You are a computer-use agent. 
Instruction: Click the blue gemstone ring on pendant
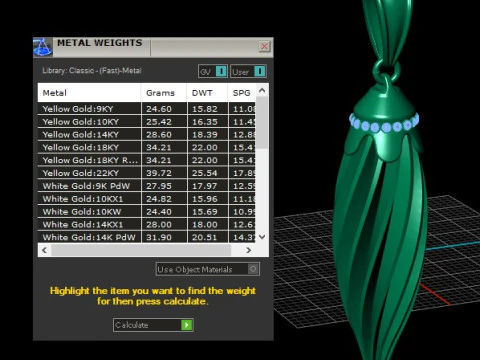click(x=384, y=124)
